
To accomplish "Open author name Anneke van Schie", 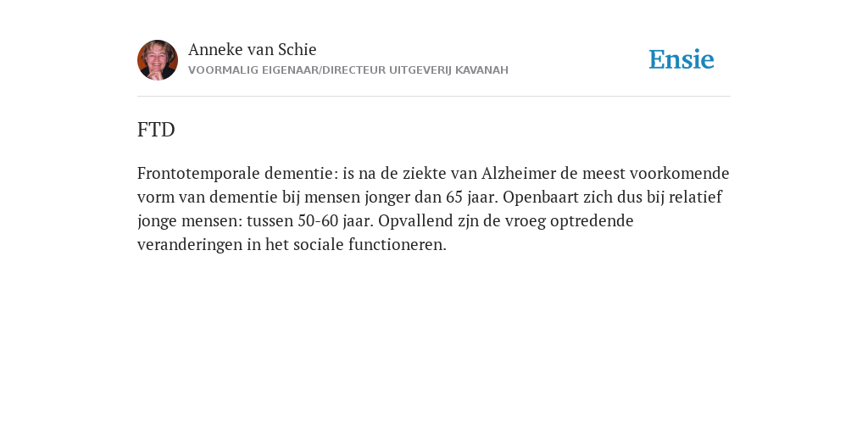I will pos(253,49).
